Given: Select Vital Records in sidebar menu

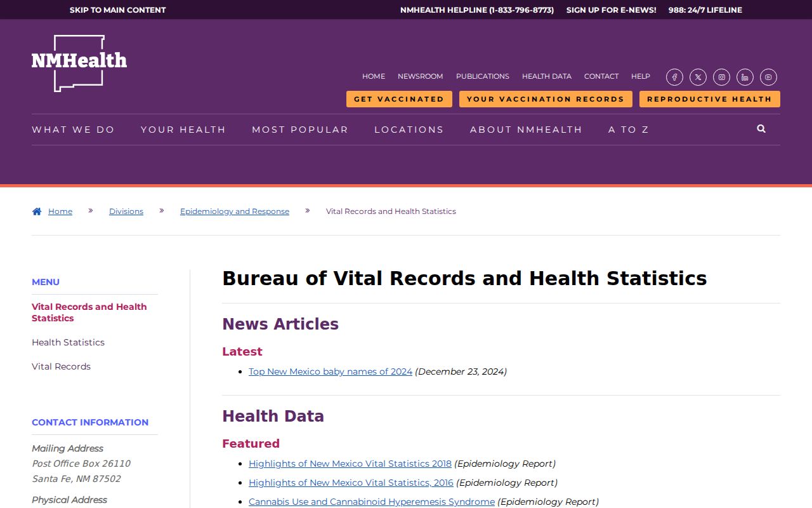Looking at the screenshot, I should click(62, 366).
